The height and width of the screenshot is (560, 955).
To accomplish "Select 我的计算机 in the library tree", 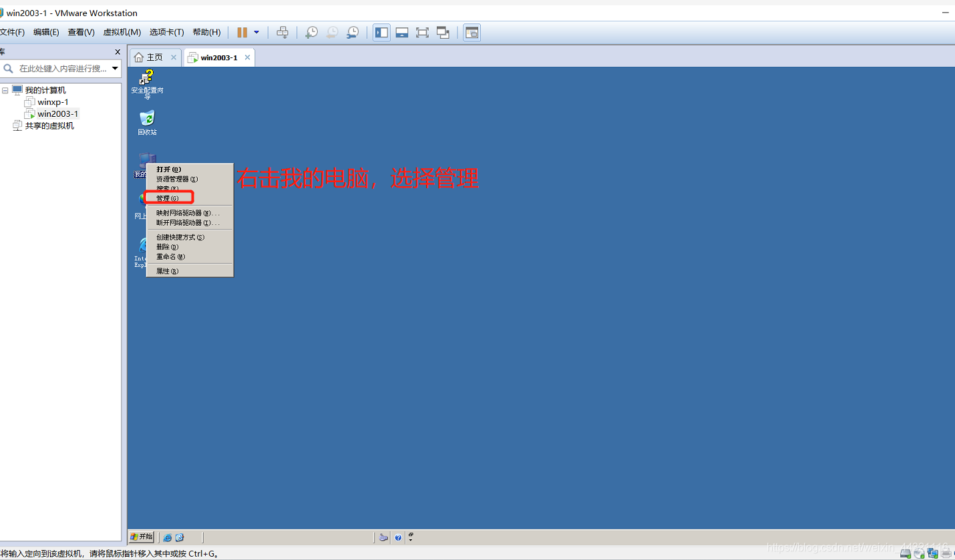I will tap(45, 90).
